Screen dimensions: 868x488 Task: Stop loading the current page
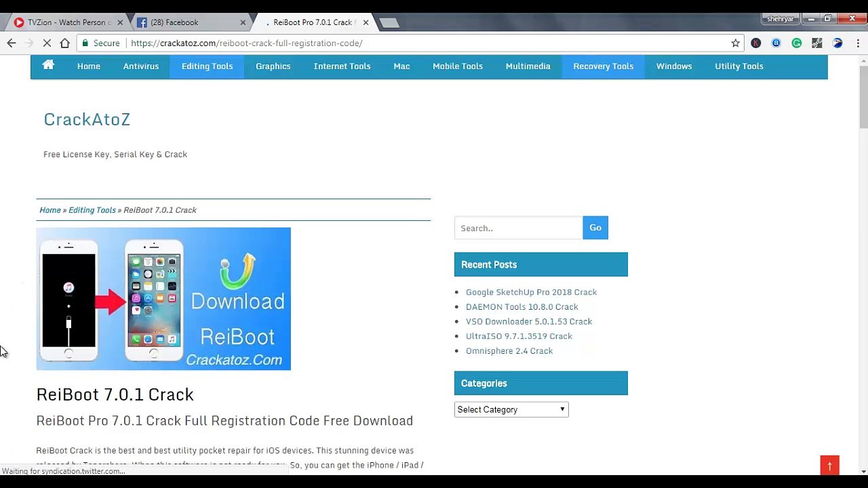(x=47, y=43)
